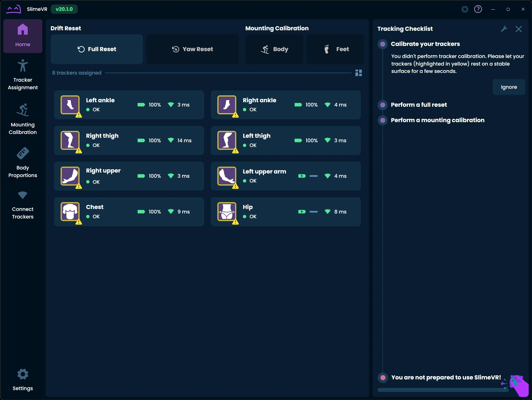Click the '8 ms' ping value
532x400 pixels.
[x=340, y=212]
